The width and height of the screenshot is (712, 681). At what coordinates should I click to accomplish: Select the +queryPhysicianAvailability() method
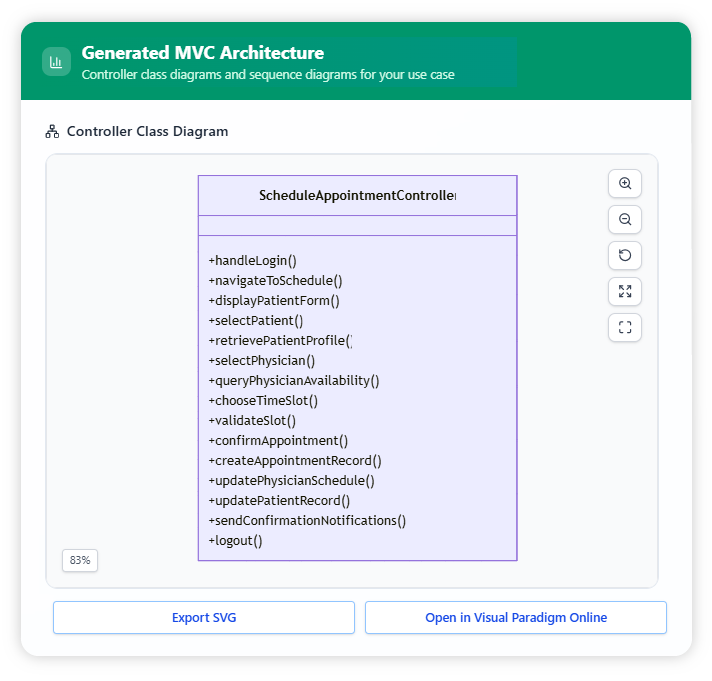pos(294,381)
